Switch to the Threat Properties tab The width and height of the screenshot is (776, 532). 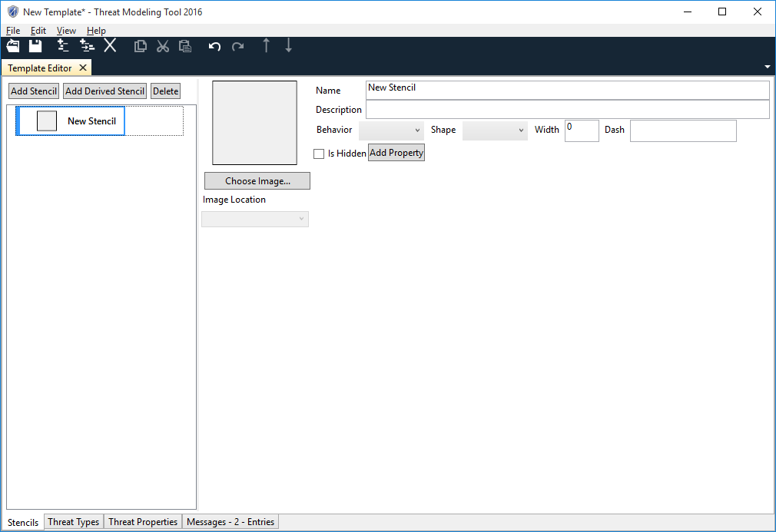pyautogui.click(x=143, y=522)
